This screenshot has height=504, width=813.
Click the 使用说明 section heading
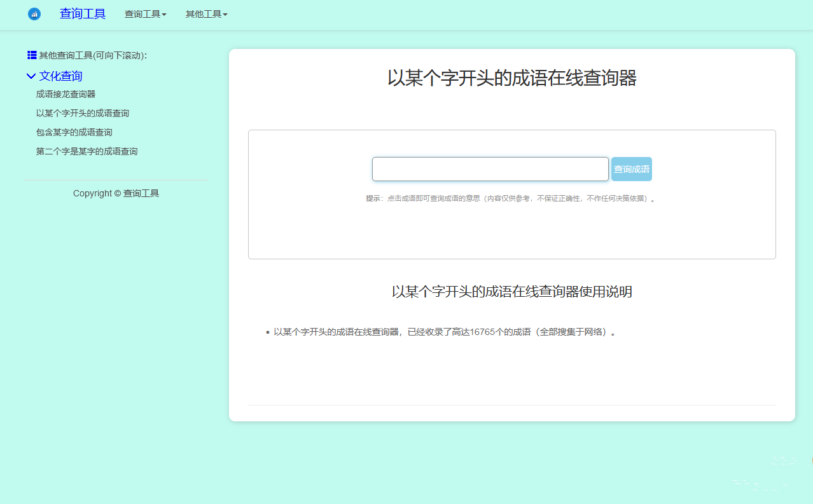coord(512,292)
